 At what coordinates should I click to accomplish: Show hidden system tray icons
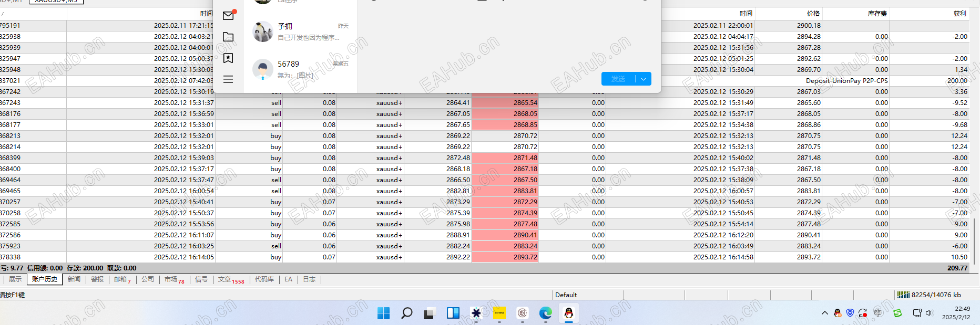pyautogui.click(x=824, y=313)
